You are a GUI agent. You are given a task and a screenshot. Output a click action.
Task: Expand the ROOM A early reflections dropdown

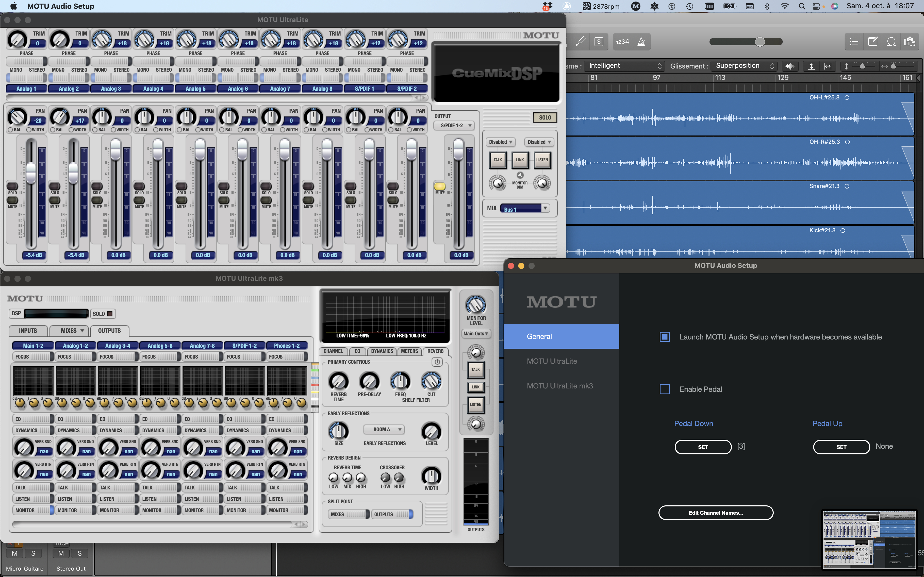384,429
